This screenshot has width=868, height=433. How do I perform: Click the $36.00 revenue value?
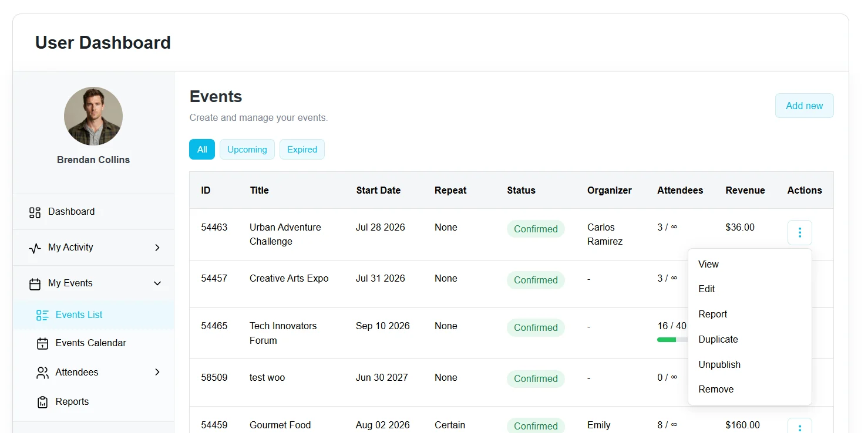[x=740, y=227]
